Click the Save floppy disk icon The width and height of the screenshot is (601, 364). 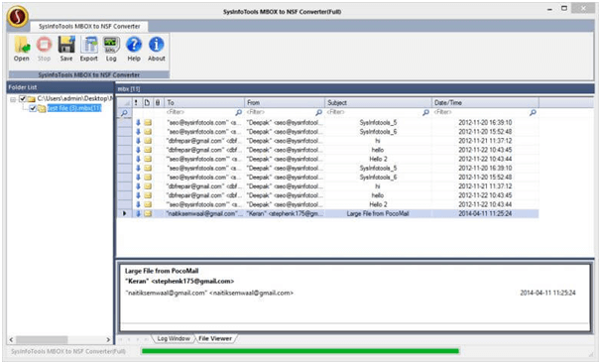66,45
